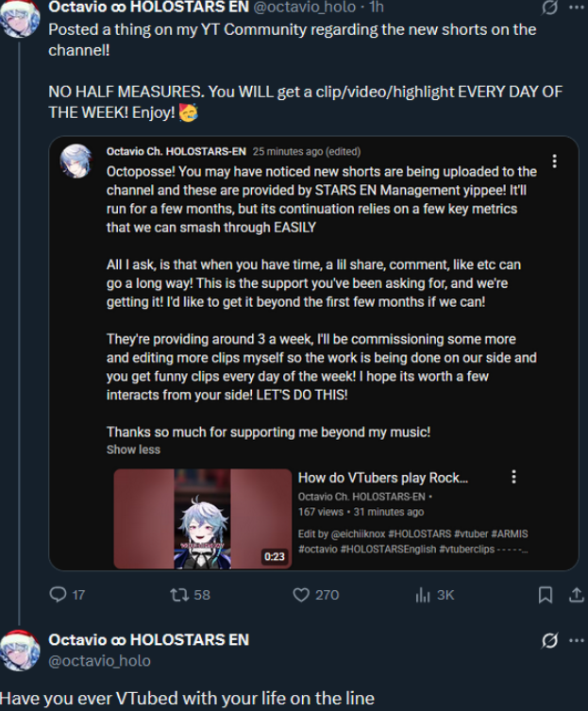
Task: Open more options on top tweet
Action: point(577,8)
